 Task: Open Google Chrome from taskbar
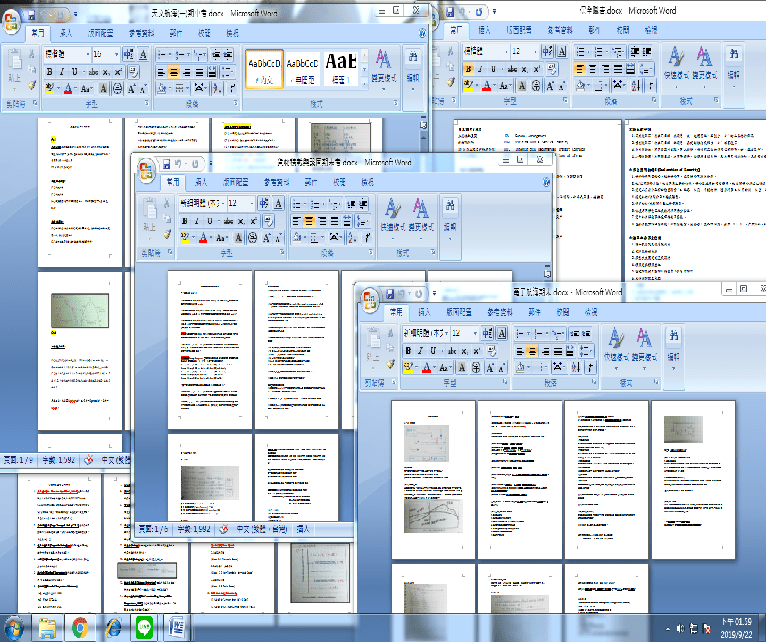pyautogui.click(x=80, y=628)
